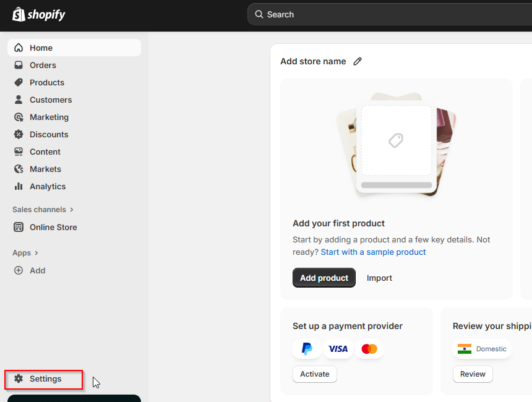
Task: Click the plus icon to add apps
Action: [x=19, y=270]
